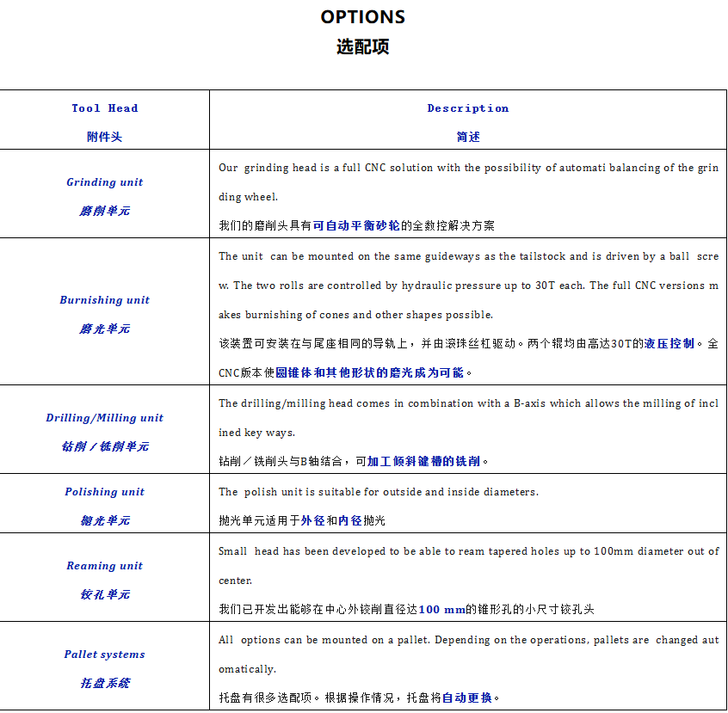Click the 钻削／铣削单元 text
This screenshot has width=728, height=713.
click(x=104, y=446)
